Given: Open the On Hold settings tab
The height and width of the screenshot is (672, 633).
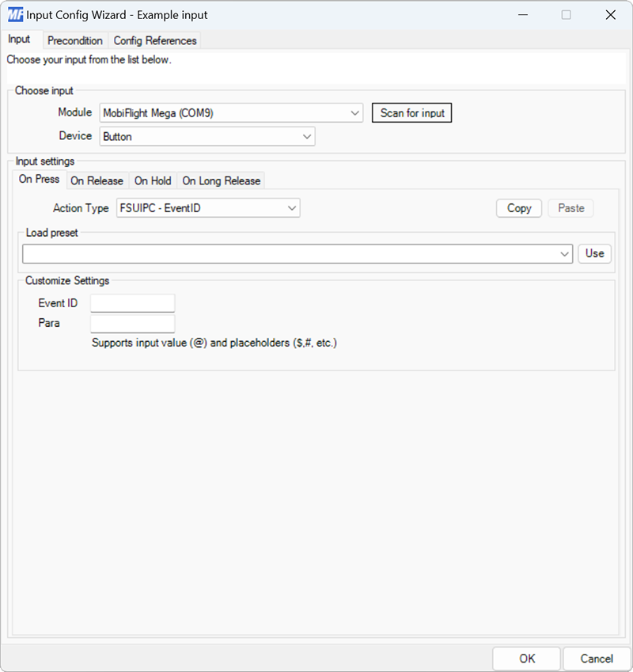Looking at the screenshot, I should (152, 180).
